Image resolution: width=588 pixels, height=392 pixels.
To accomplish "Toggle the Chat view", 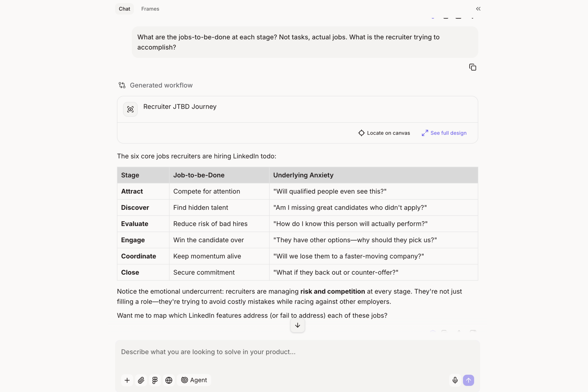I will [x=124, y=9].
